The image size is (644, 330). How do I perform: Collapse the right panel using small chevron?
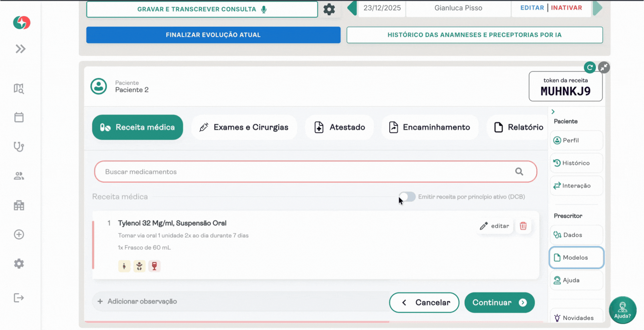[553, 112]
